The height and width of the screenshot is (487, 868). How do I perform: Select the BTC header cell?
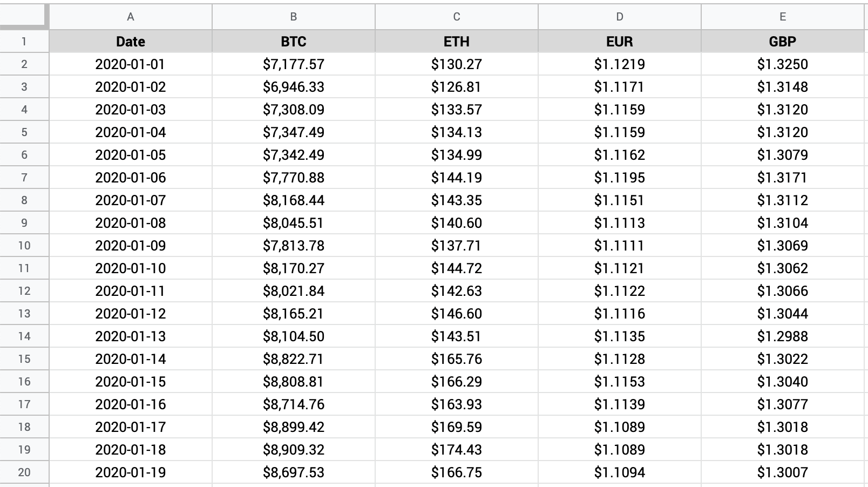pos(294,42)
